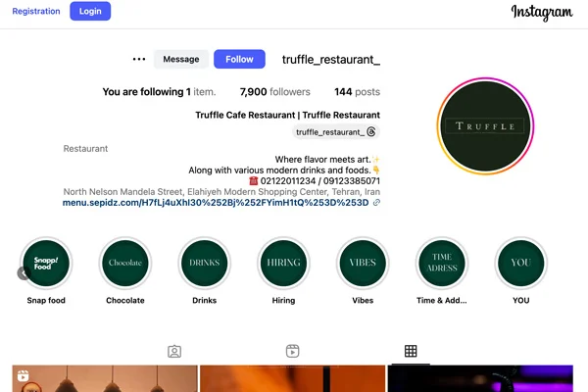The image size is (588, 392).
Task: Click the truffle_restaurant_ username heading
Action: (331, 59)
